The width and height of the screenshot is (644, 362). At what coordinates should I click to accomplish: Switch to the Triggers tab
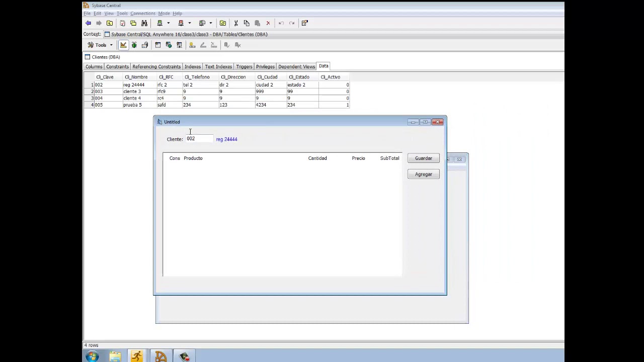tap(244, 67)
